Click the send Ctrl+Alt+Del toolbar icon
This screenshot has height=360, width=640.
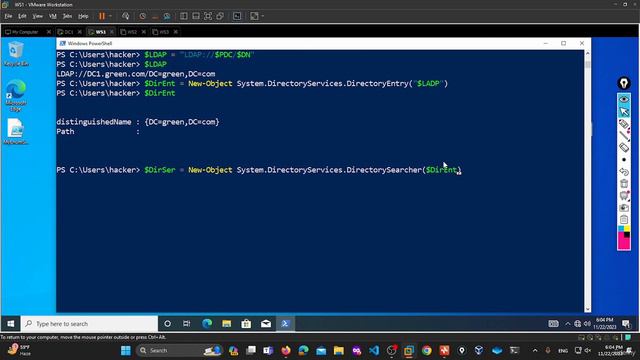click(125, 16)
